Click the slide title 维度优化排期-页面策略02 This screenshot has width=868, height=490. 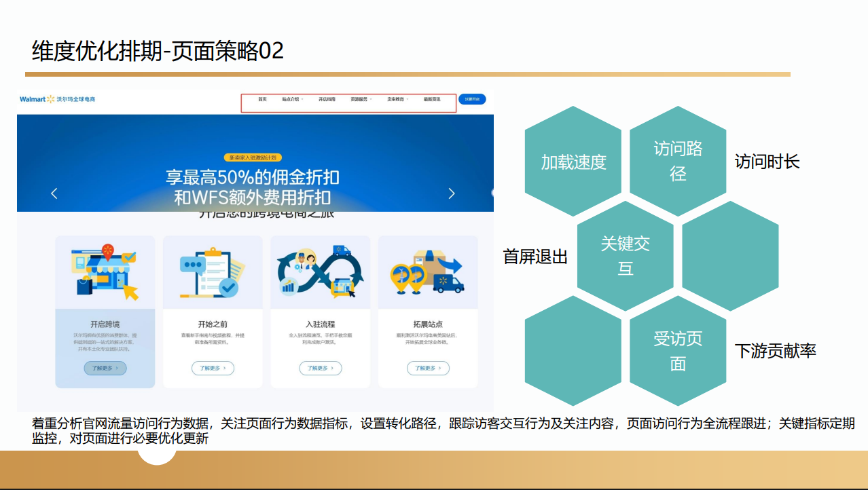(x=158, y=51)
